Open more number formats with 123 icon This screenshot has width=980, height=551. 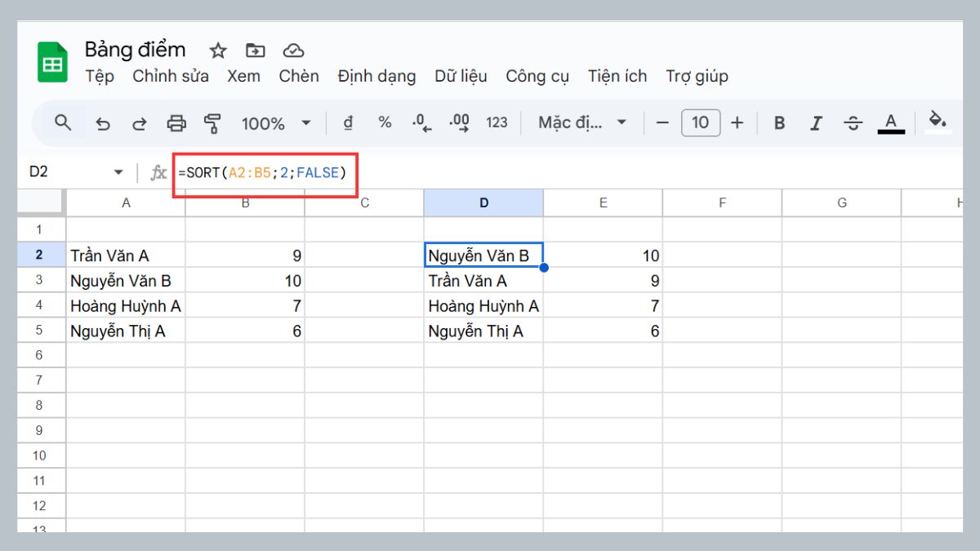tap(495, 122)
